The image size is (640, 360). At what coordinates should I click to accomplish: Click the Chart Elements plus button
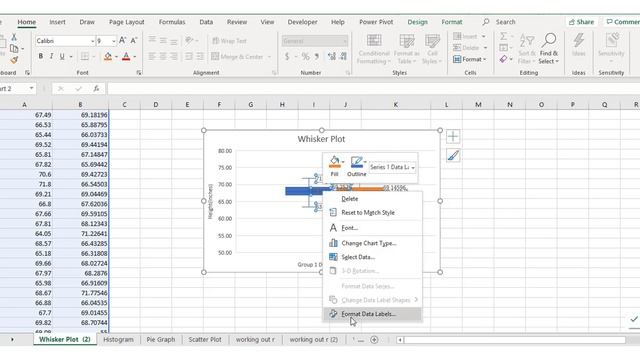coord(453,136)
